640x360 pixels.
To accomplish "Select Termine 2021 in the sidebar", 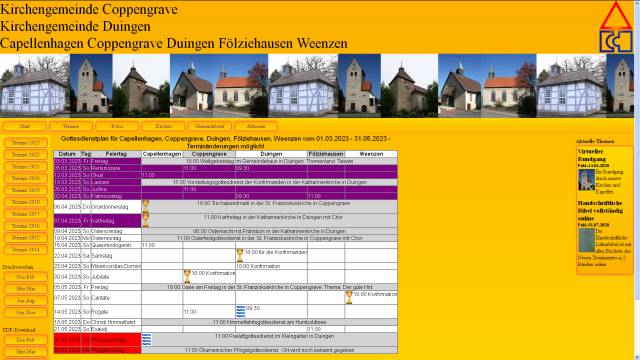I will click(x=26, y=167).
